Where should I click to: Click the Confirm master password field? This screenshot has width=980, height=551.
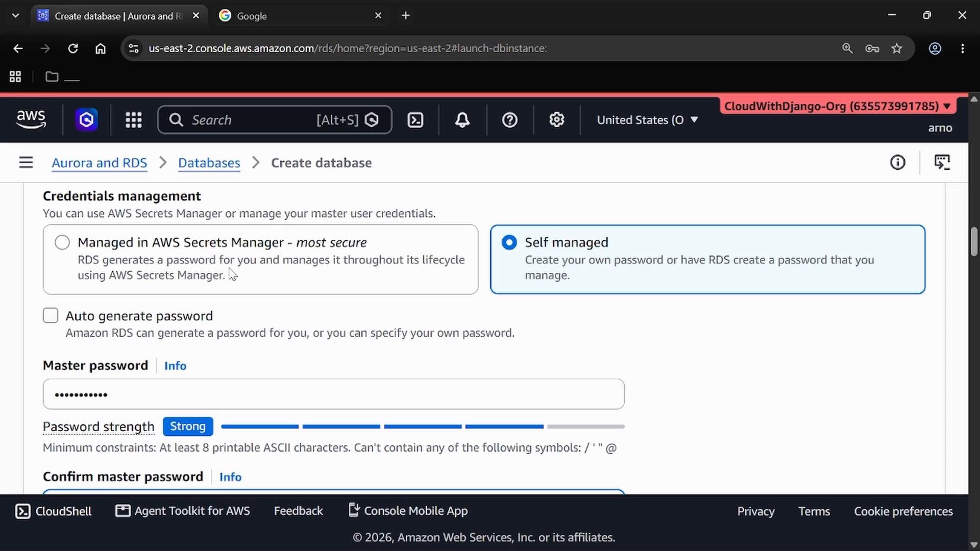coord(334,491)
